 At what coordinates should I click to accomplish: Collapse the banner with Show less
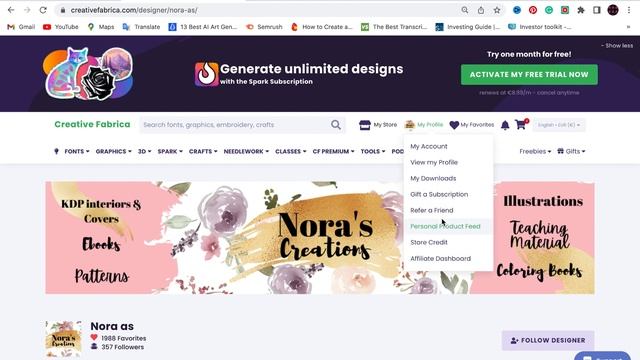tap(617, 46)
